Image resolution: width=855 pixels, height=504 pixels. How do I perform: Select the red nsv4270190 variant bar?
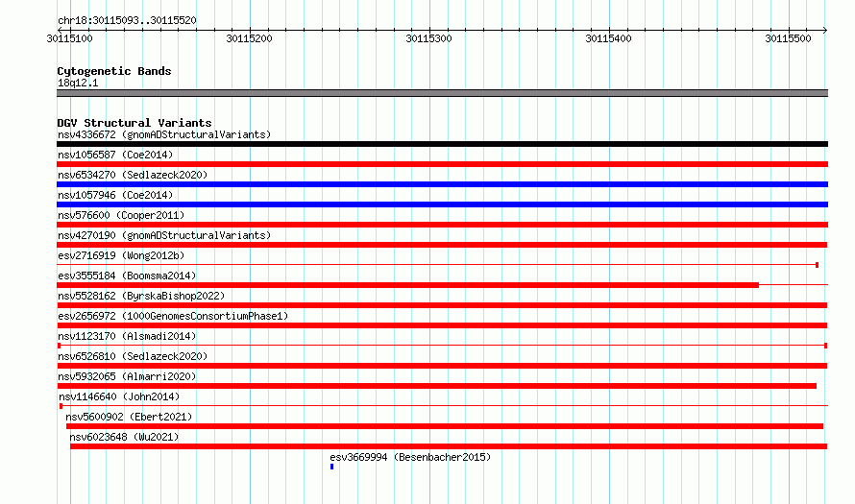(x=442, y=245)
